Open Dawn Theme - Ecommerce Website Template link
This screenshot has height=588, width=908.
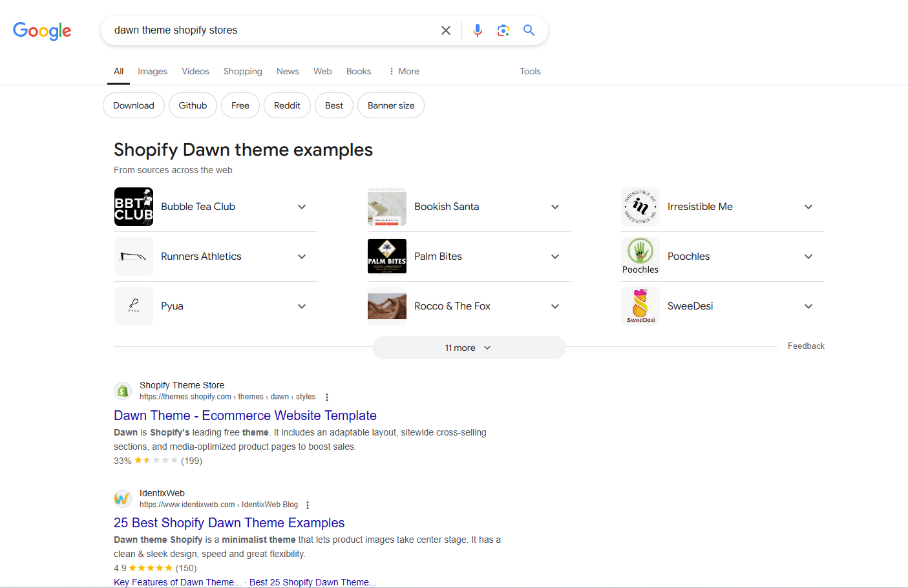(x=245, y=415)
